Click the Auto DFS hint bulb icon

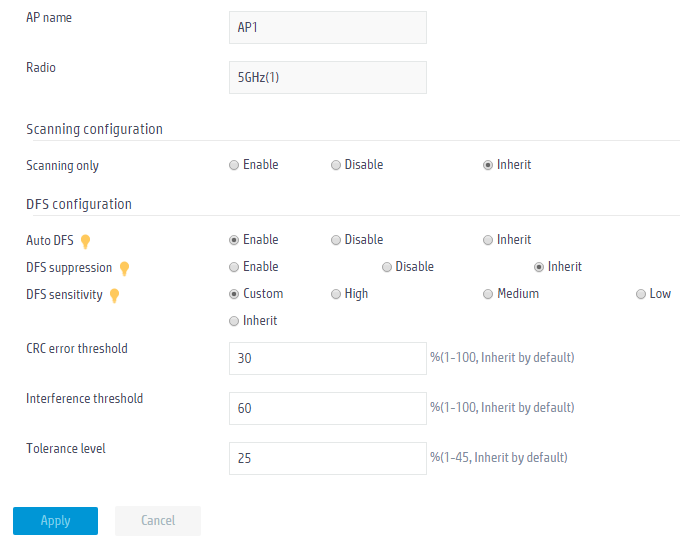tap(86, 241)
